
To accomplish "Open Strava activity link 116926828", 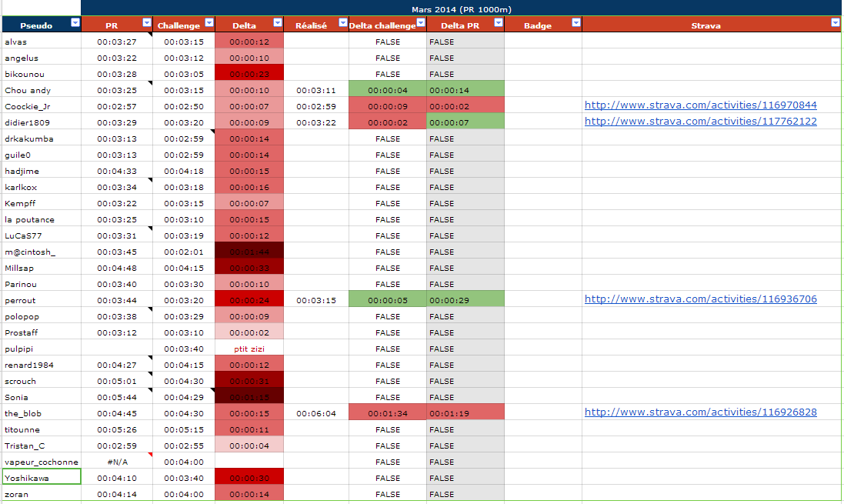I will pyautogui.click(x=700, y=412).
